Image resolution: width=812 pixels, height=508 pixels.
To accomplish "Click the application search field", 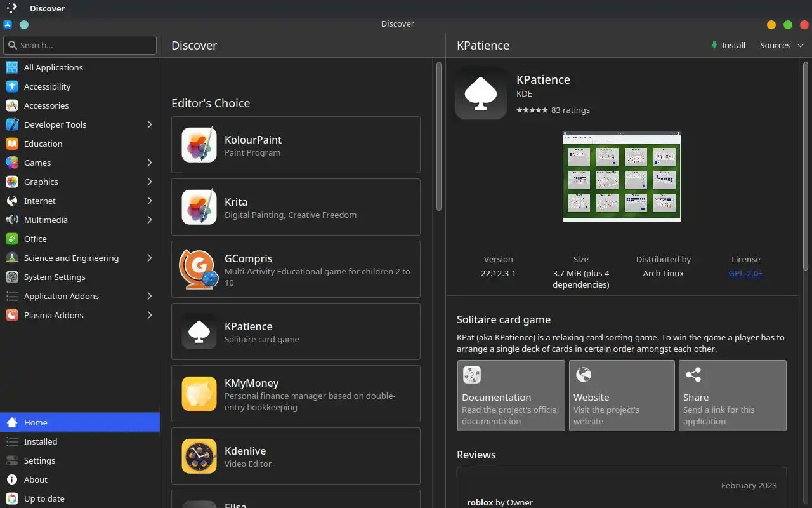I will click(x=80, y=45).
